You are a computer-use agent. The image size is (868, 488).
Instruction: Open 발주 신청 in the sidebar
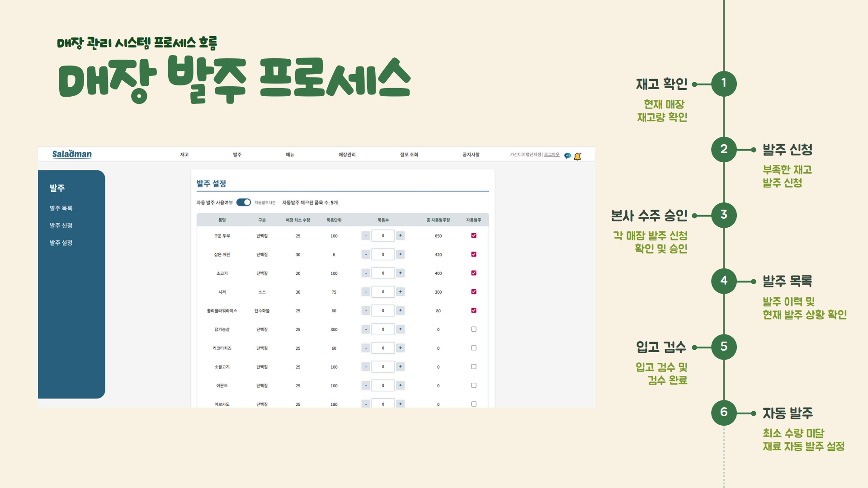pyautogui.click(x=61, y=225)
